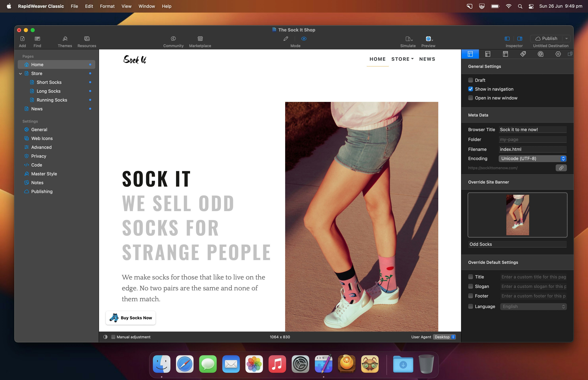Click the Sock It logo link
The height and width of the screenshot is (380, 588).
[135, 60]
